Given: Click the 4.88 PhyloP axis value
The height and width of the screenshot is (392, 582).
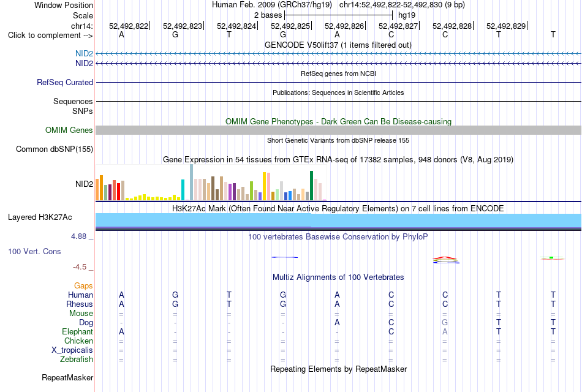Looking at the screenshot, I should (x=78, y=236).
